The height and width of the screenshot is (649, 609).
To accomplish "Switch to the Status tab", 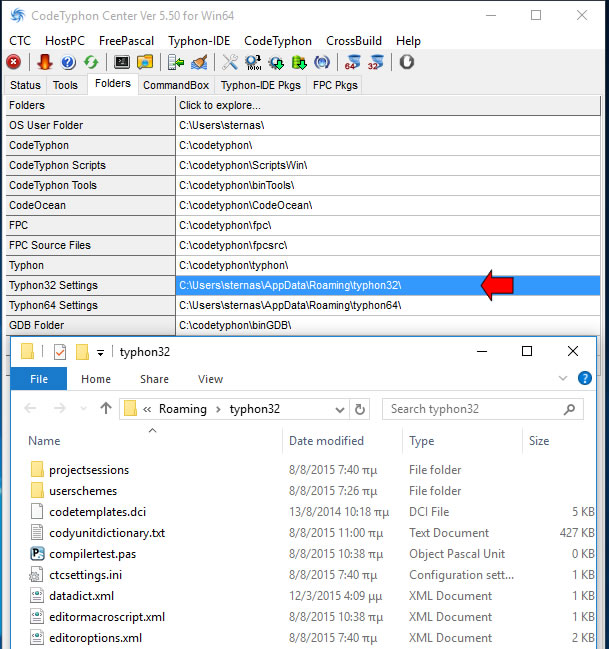I will pyautogui.click(x=26, y=85).
